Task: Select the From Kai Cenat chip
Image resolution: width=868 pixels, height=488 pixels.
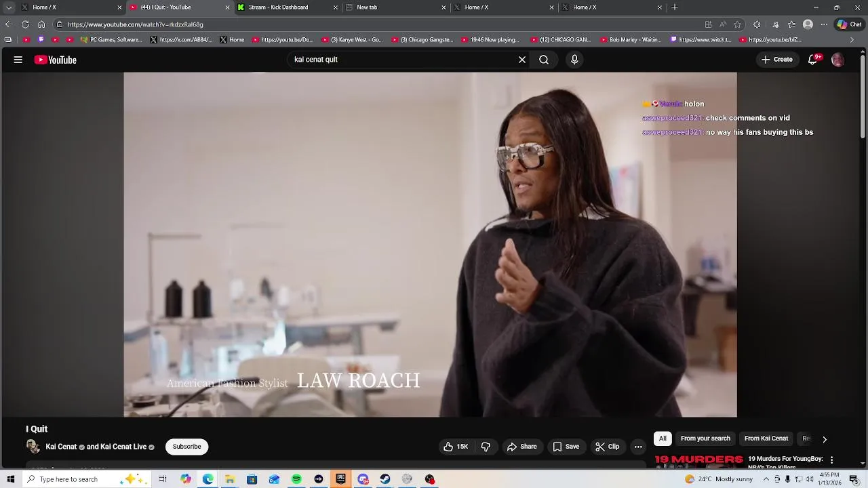Action: [766, 439]
